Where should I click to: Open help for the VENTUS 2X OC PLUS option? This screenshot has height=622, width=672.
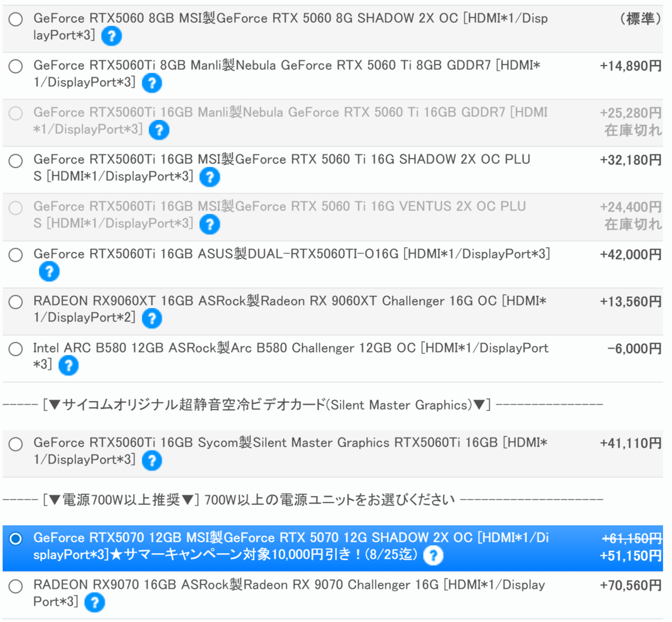point(209,224)
